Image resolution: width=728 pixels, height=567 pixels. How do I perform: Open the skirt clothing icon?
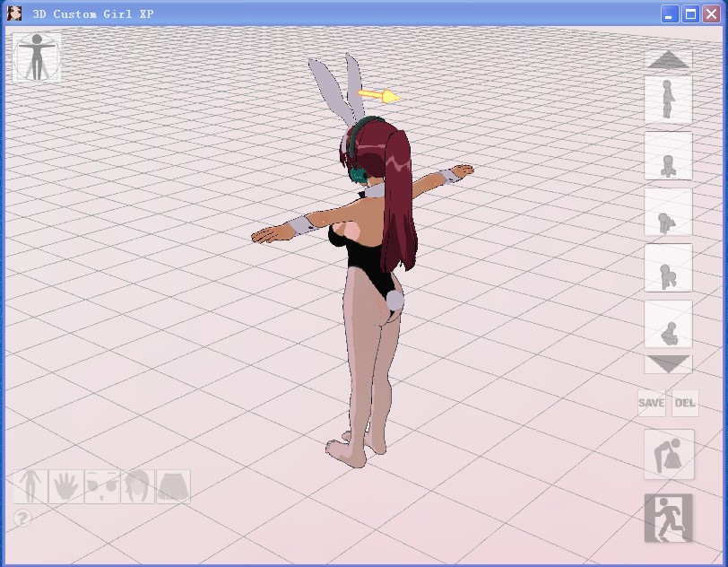[173, 486]
